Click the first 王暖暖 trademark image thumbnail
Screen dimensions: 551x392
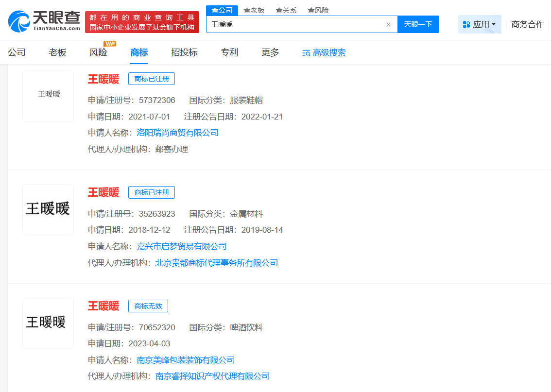pyautogui.click(x=48, y=96)
